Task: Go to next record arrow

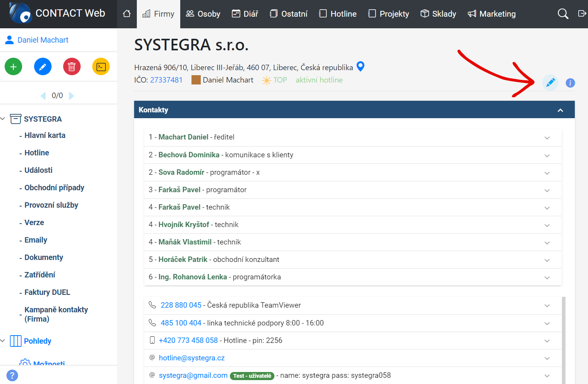Action: point(71,96)
